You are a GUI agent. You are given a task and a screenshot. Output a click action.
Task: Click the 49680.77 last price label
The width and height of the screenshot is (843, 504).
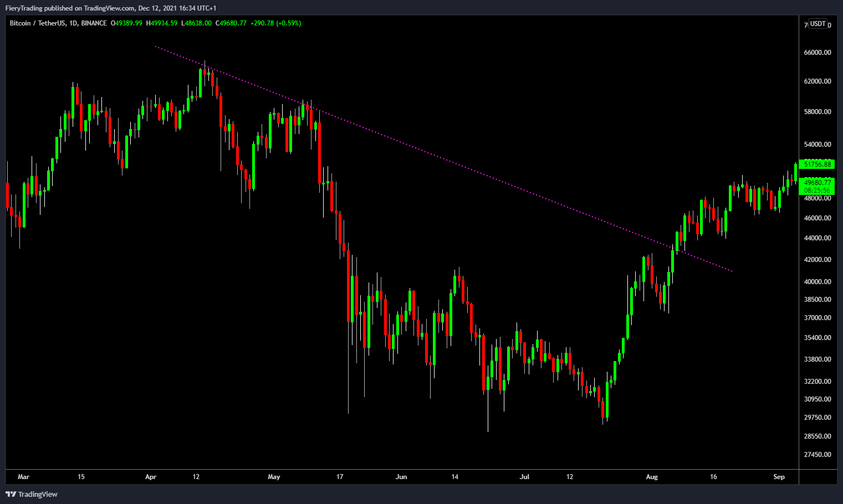coord(818,182)
